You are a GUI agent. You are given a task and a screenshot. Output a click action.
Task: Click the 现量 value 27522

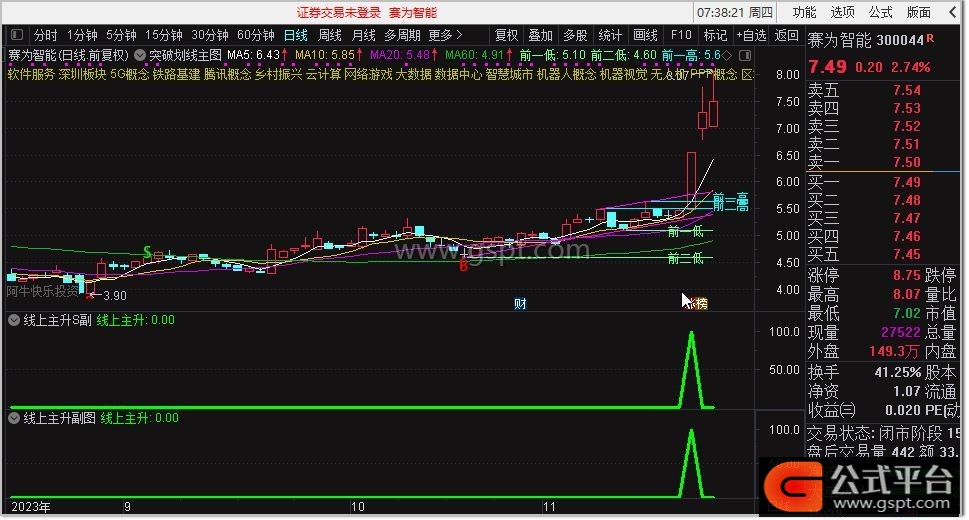(900, 332)
